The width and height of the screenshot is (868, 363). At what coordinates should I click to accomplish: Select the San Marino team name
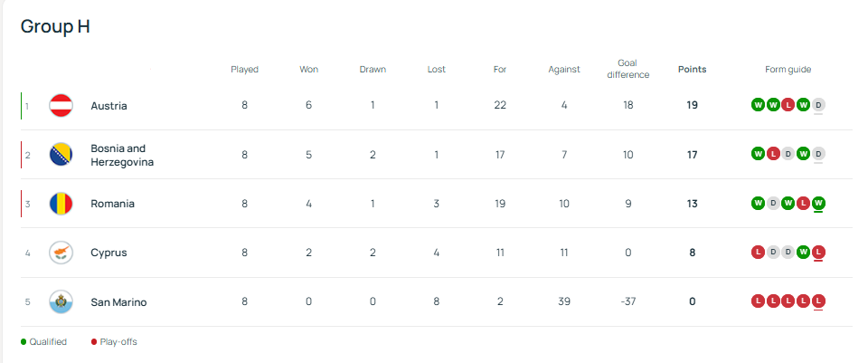click(118, 301)
